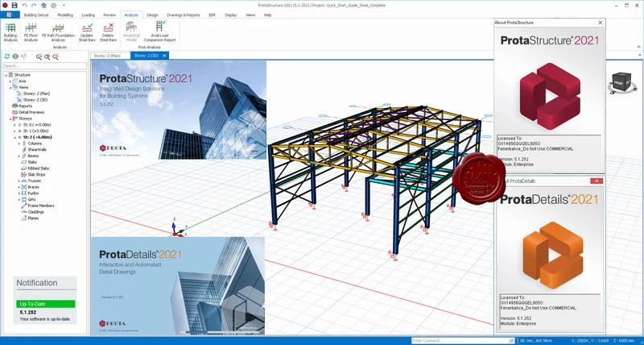Collapse the Views tree node
644x345 pixels.
[x=10, y=87]
